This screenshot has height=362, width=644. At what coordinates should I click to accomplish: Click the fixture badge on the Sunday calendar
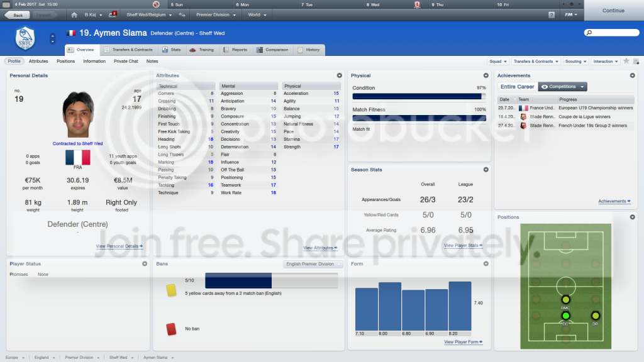click(156, 4)
